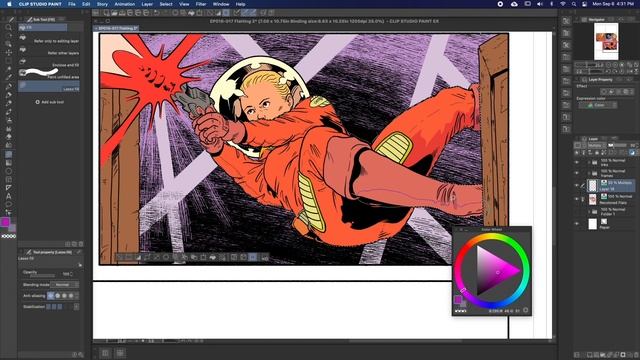Select the Eyedropper tool
Viewport: 640px width, 360px height.
tap(8, 77)
